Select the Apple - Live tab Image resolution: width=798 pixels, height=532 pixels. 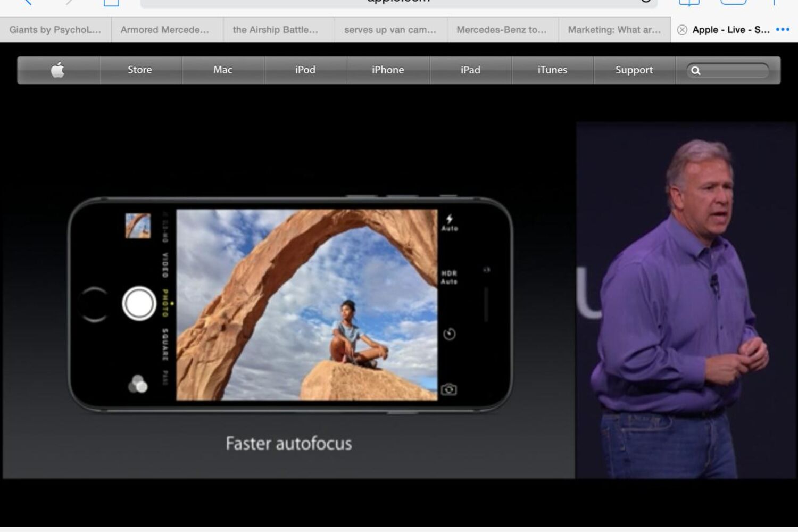pos(731,30)
